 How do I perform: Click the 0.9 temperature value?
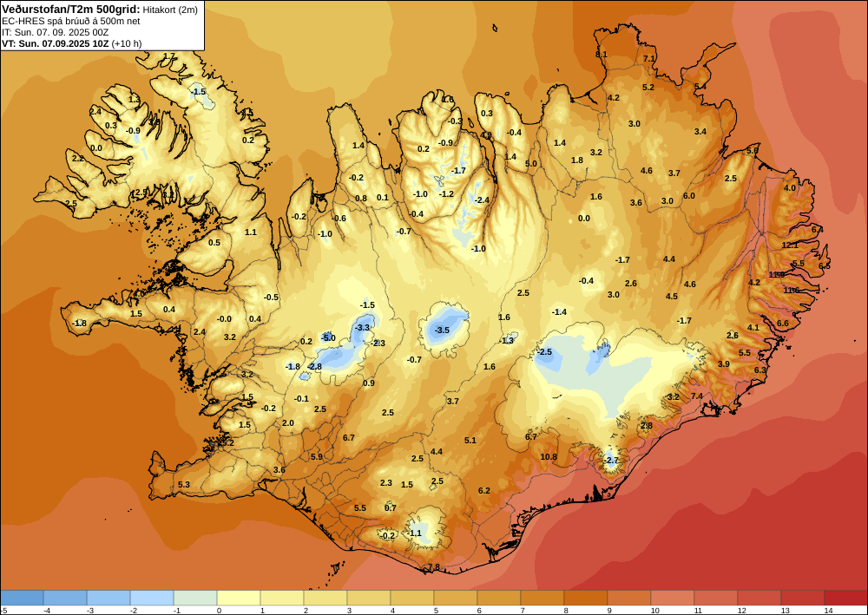(369, 383)
